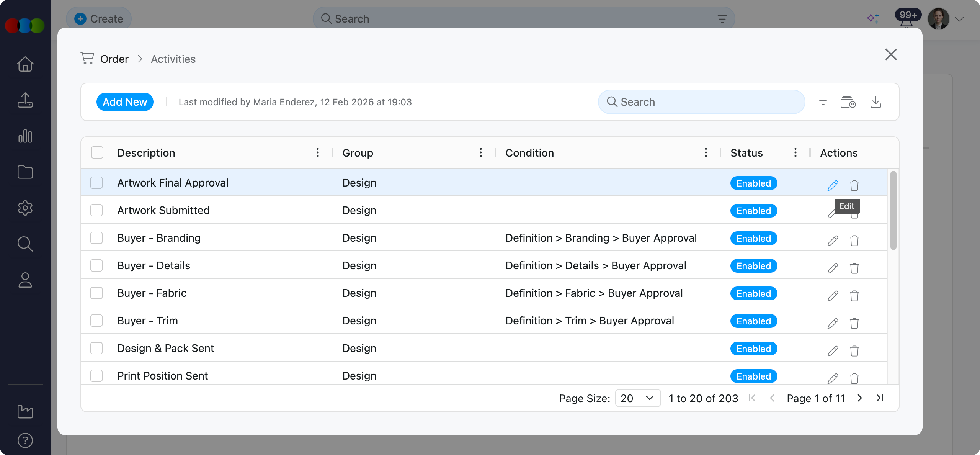Screen dimensions: 980x455
Task: Open the Status column menu dots
Action: coord(795,152)
